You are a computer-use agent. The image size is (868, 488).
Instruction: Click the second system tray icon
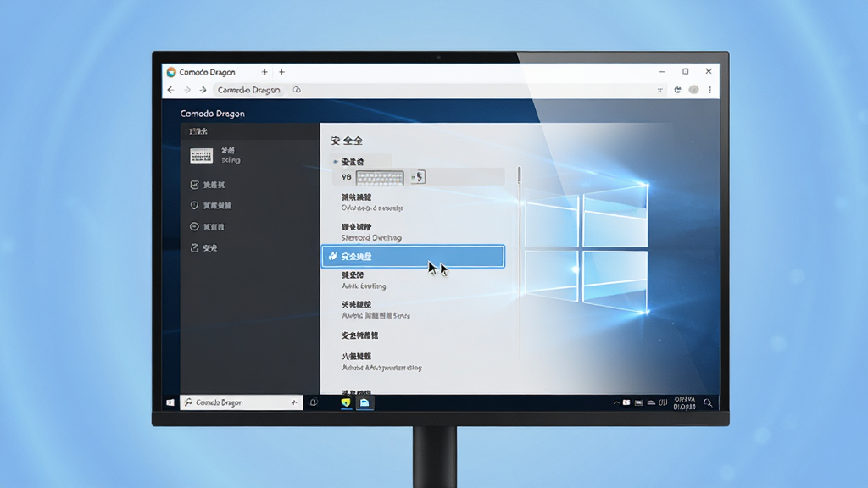639,402
